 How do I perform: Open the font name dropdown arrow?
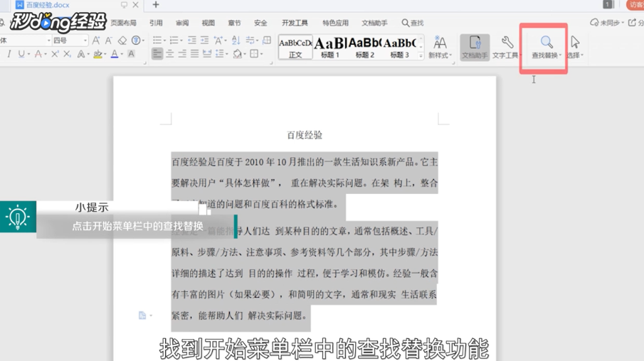pos(48,41)
